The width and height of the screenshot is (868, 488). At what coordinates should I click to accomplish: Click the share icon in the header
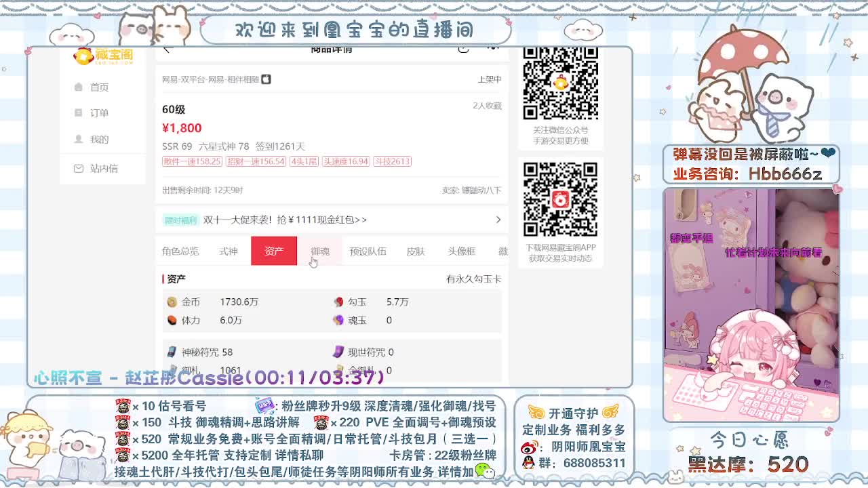[x=463, y=49]
